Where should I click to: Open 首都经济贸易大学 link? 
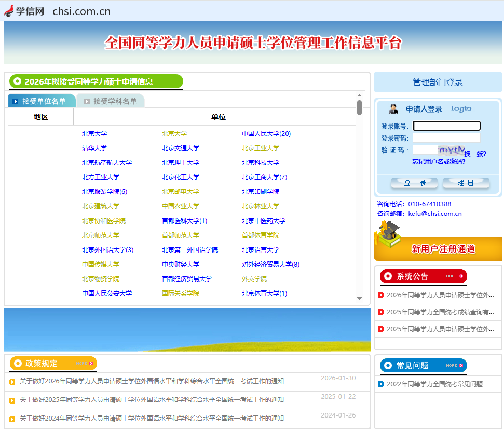coord(187,279)
